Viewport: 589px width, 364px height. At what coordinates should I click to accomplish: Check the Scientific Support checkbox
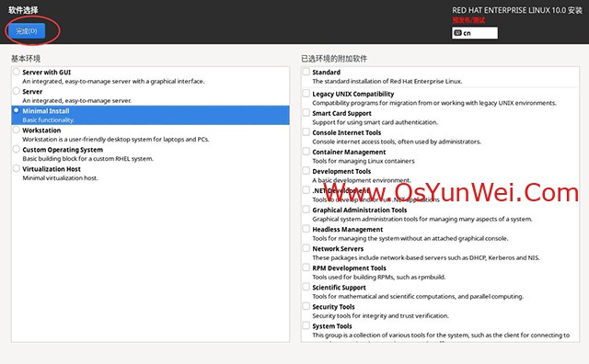(x=306, y=287)
